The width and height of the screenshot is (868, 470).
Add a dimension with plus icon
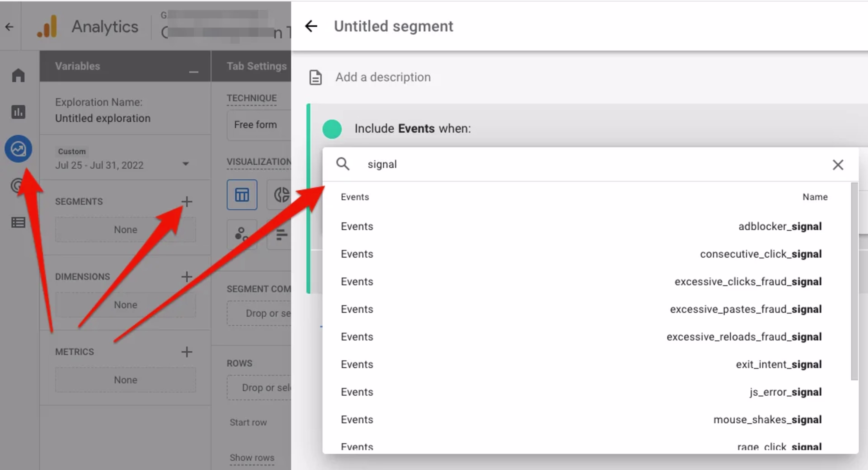[x=187, y=276]
